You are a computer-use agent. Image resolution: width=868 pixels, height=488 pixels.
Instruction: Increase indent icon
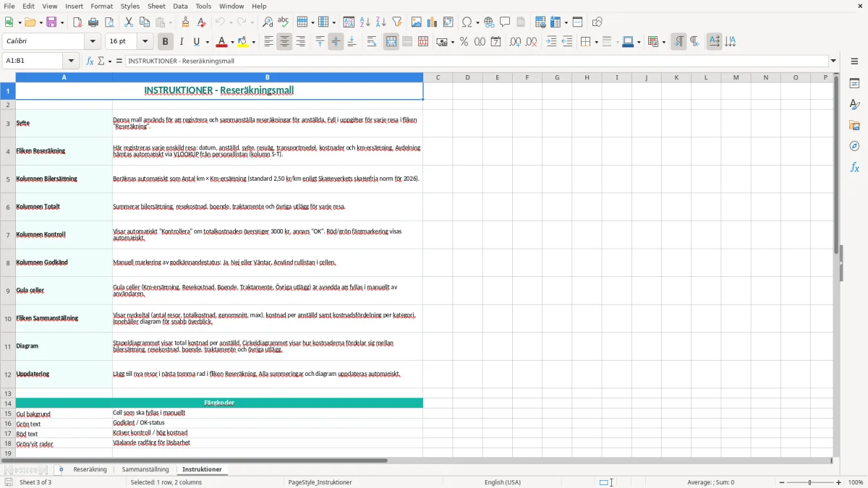552,42
